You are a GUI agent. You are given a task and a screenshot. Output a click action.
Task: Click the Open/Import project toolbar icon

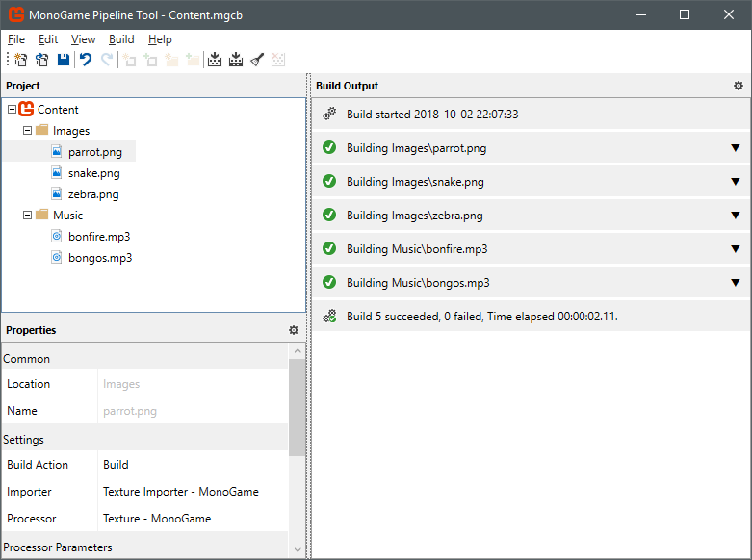pyautogui.click(x=42, y=60)
